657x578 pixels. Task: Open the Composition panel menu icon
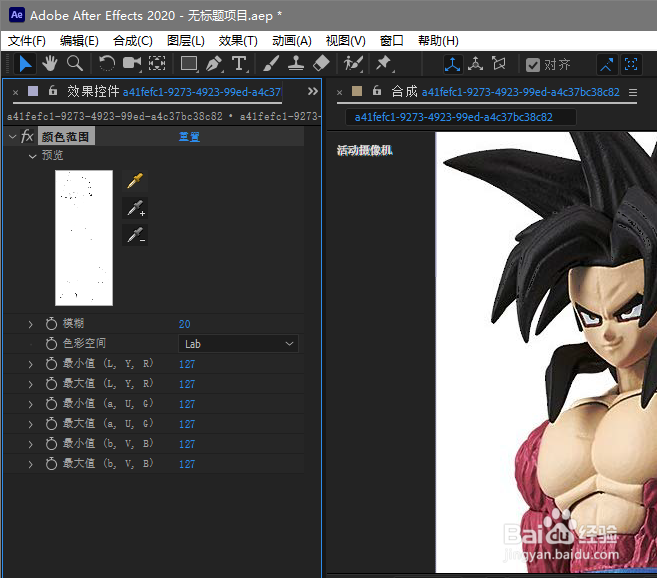click(x=633, y=92)
